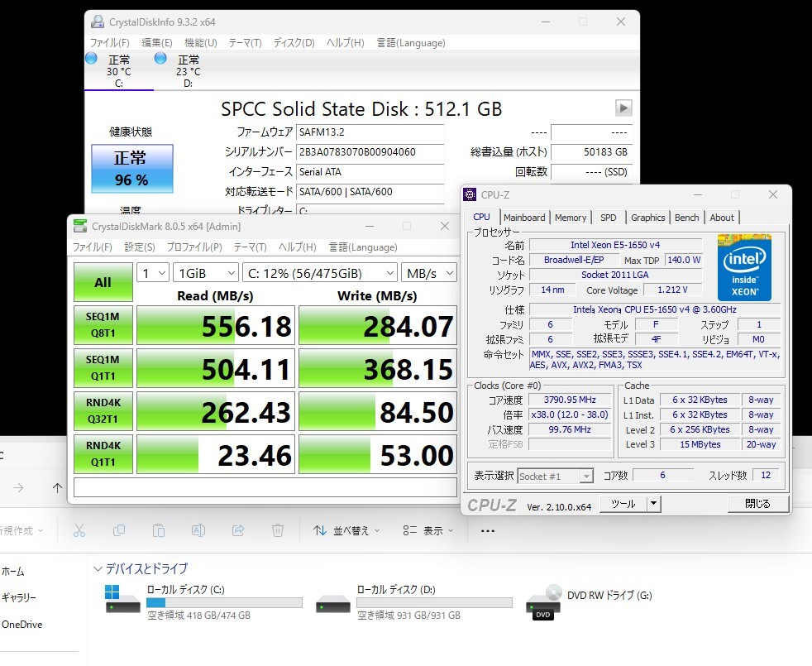Open CrystalDiskInfo 機能(U) menu
The height and width of the screenshot is (666, 812).
click(200, 42)
